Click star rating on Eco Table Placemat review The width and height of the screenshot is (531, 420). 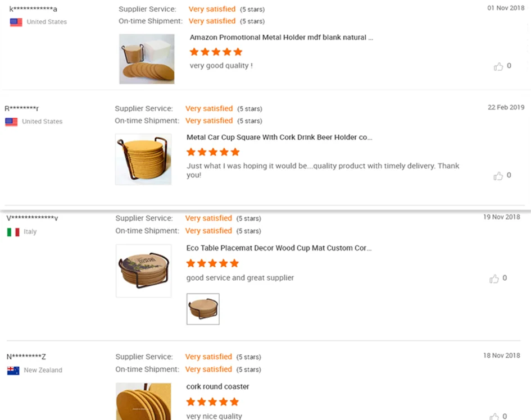[212, 263]
